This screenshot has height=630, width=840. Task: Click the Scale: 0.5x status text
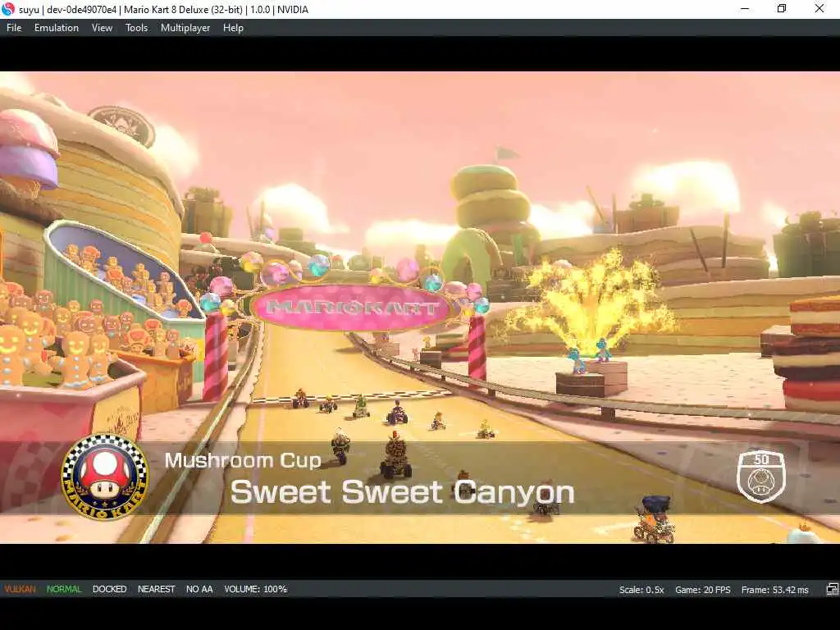pos(641,590)
